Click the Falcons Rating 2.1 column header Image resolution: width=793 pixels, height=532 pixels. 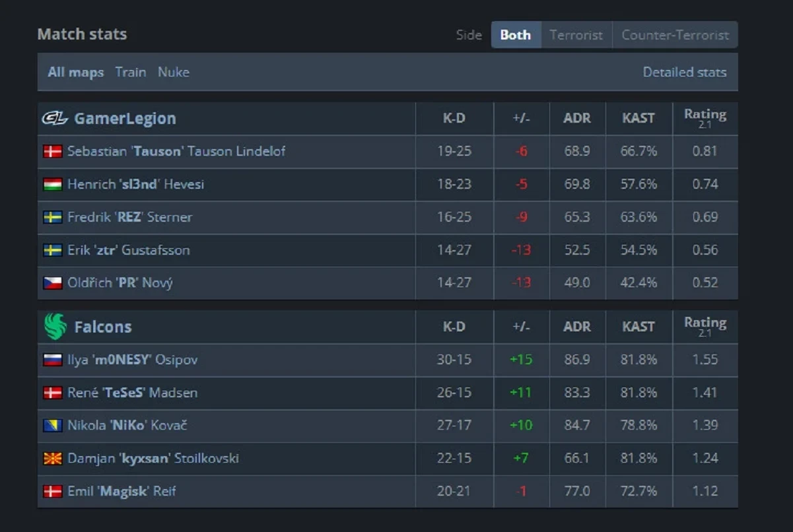(705, 327)
